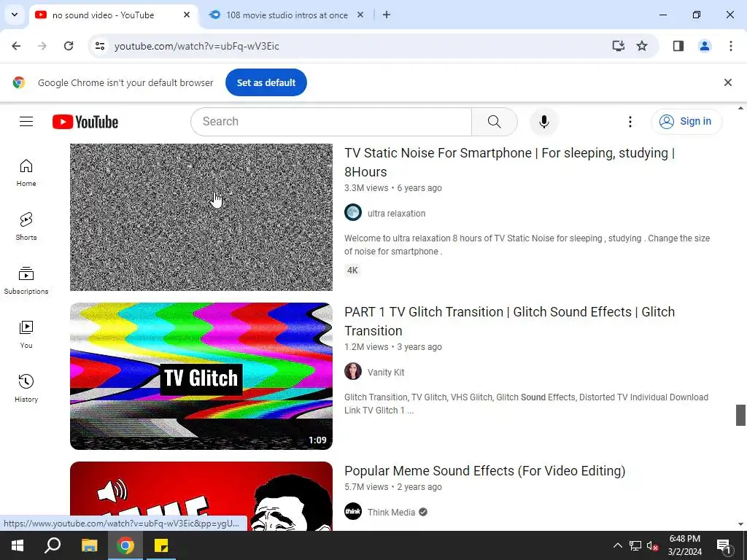Expand the tab search dropdown arrow
Viewport: 747px width, 560px height.
pos(15,15)
